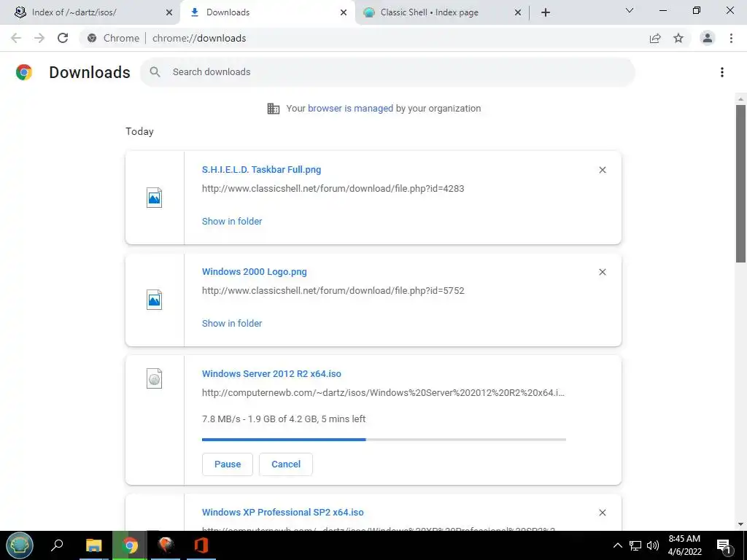The image size is (747, 560).
Task: Click the downloads page vertical scrollbar thumb
Action: point(741,183)
